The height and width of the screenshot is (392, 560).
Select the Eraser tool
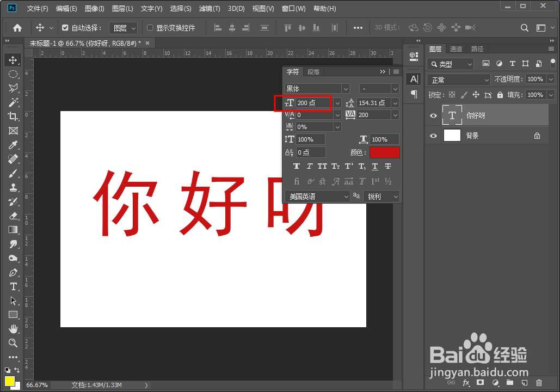pyautogui.click(x=13, y=216)
